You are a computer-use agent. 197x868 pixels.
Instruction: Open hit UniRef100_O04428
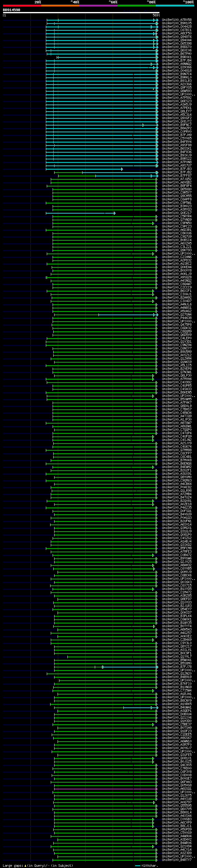[x=177, y=26]
